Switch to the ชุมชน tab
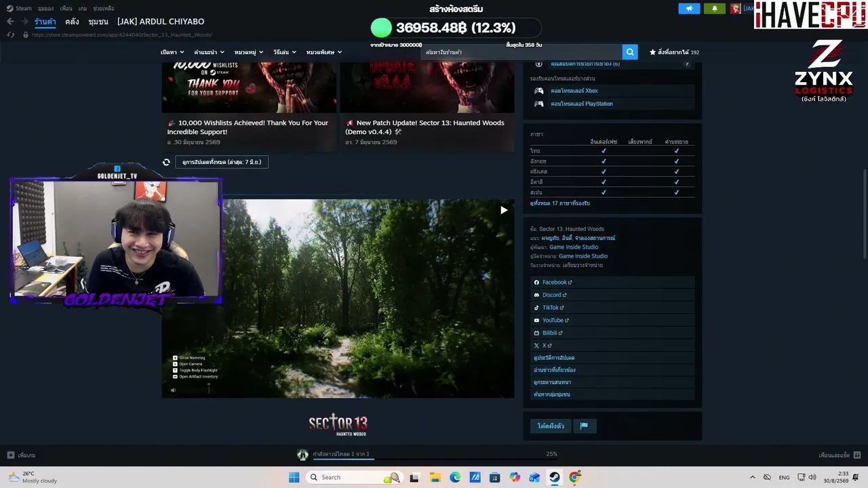868x488 pixels. [x=98, y=22]
